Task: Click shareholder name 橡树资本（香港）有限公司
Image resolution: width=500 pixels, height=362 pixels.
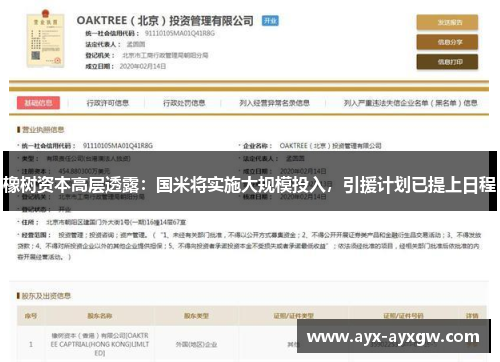Action: [100, 344]
